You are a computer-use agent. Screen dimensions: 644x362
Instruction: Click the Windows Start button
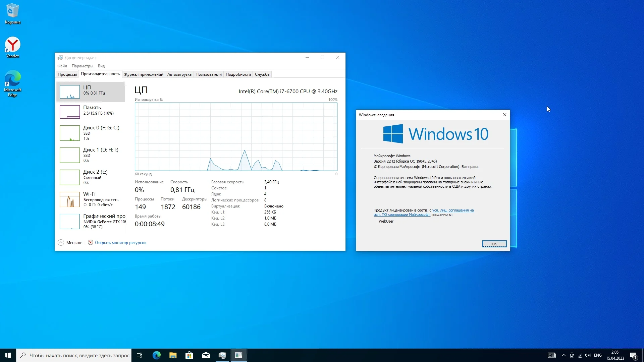tap(8, 355)
